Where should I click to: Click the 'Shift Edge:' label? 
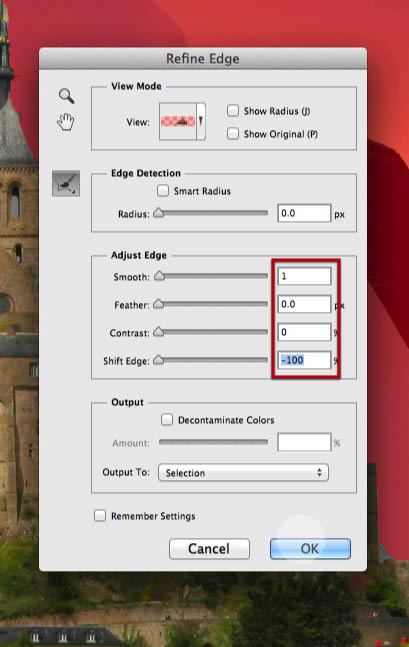[x=126, y=361]
